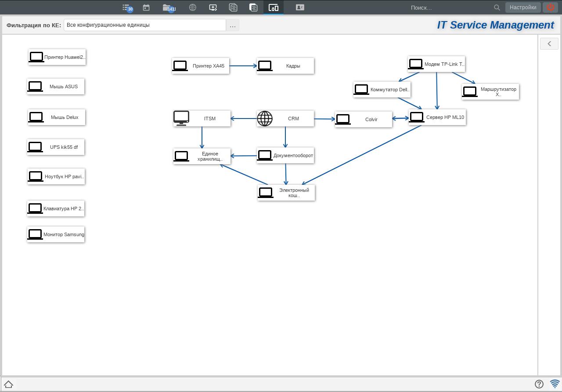Select the Ноутбук HP pavi.. node

pyautogui.click(x=56, y=176)
